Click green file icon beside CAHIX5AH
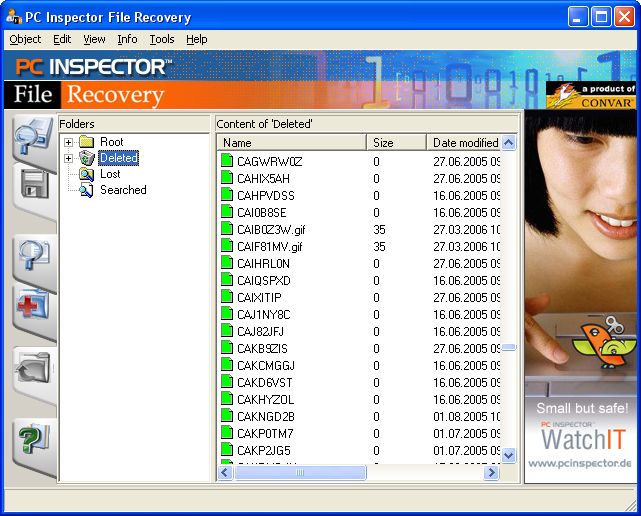 pos(227,178)
